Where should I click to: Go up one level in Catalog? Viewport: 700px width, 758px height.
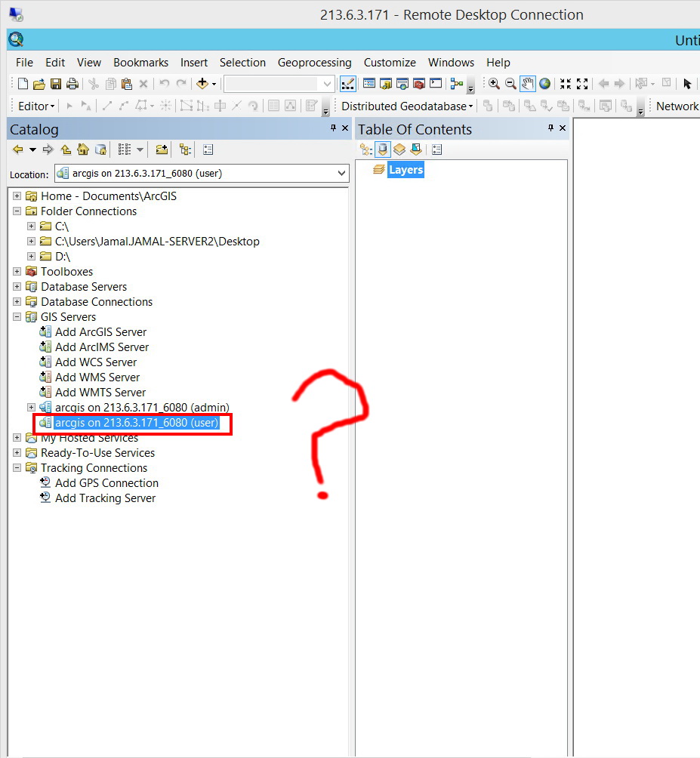click(66, 149)
